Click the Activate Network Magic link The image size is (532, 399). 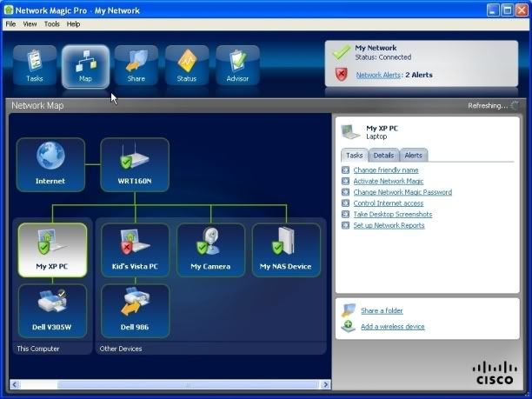click(x=389, y=181)
